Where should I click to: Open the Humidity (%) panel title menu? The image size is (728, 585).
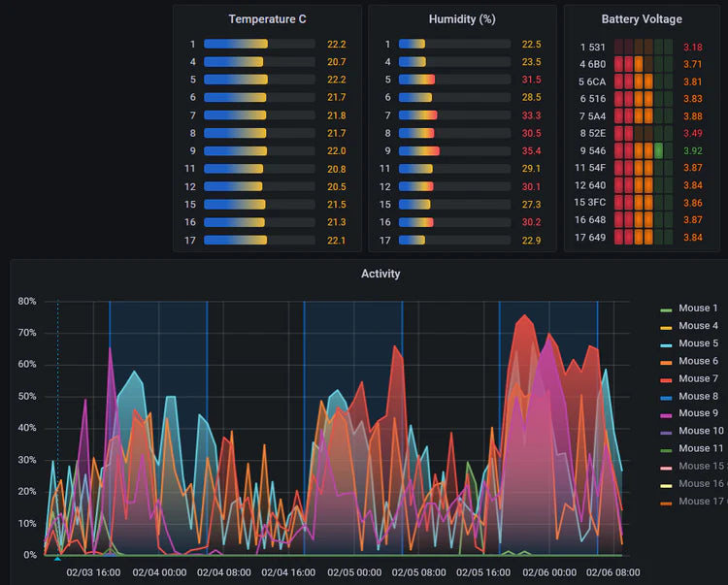pos(462,19)
